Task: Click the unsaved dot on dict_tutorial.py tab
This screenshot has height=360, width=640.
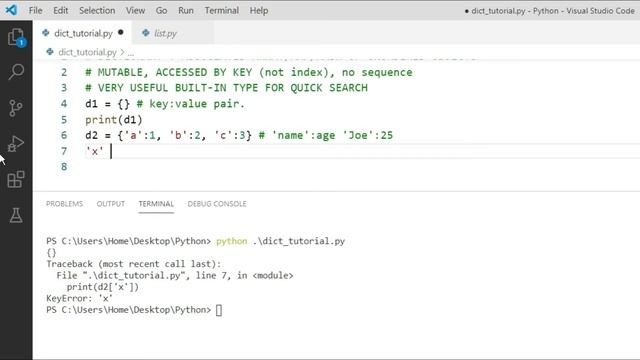Action: tap(120, 32)
